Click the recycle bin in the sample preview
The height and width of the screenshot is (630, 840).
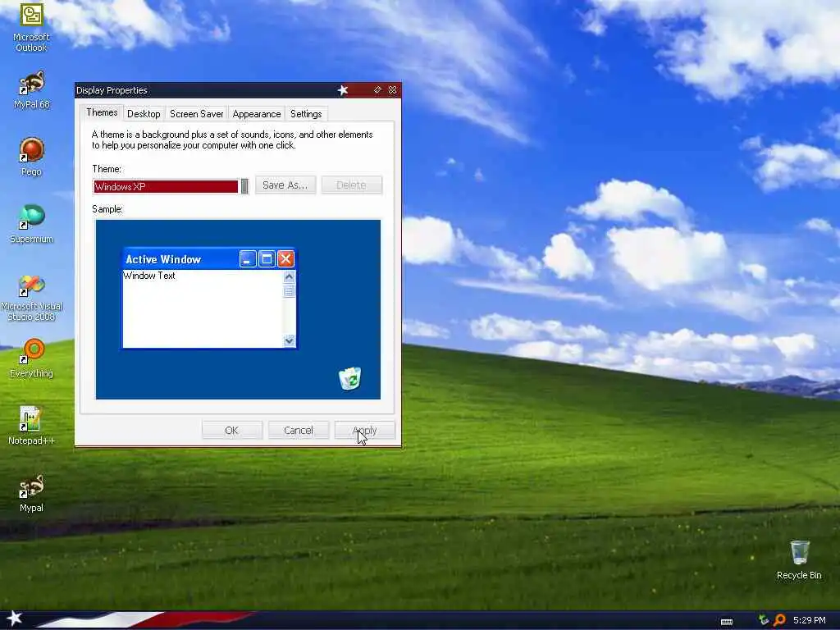[x=349, y=378]
